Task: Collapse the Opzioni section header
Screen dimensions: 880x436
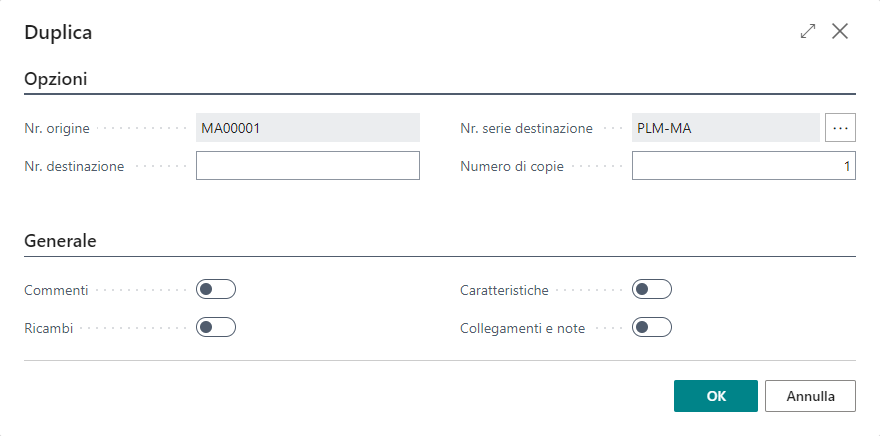Action: coord(56,79)
